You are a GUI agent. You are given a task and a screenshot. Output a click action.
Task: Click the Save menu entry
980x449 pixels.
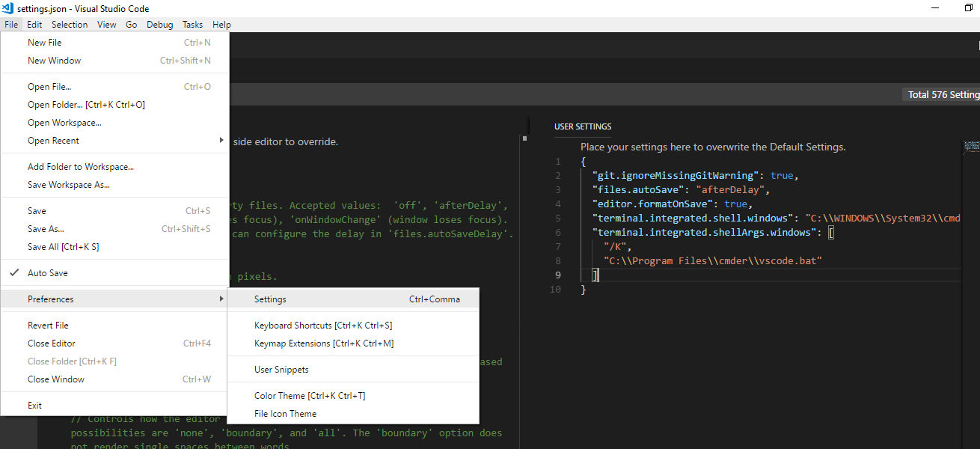114,211
